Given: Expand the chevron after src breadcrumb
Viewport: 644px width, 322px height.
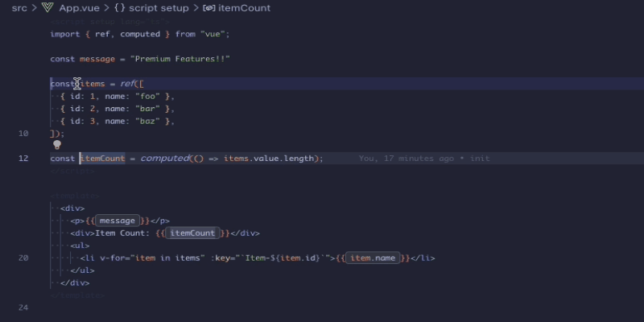Looking at the screenshot, I should pyautogui.click(x=35, y=8).
